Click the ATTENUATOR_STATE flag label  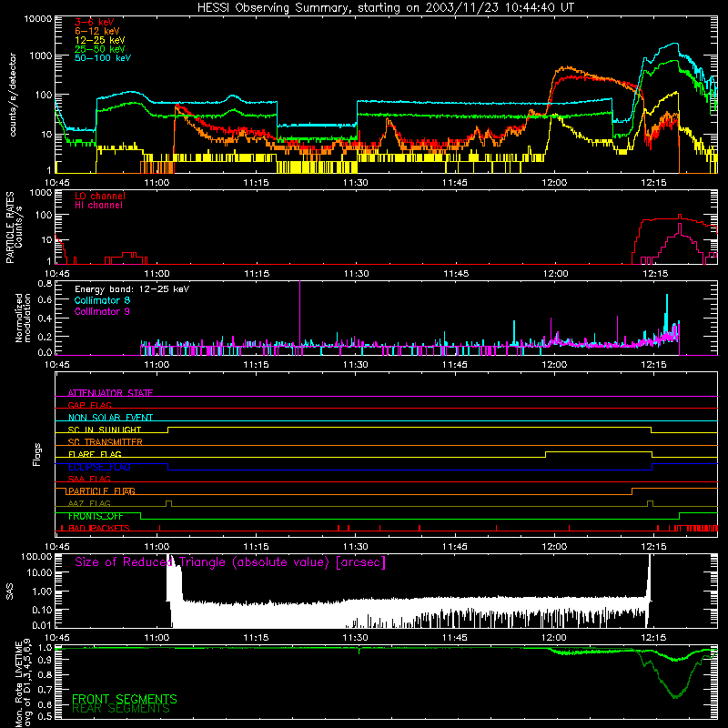pyautogui.click(x=110, y=393)
